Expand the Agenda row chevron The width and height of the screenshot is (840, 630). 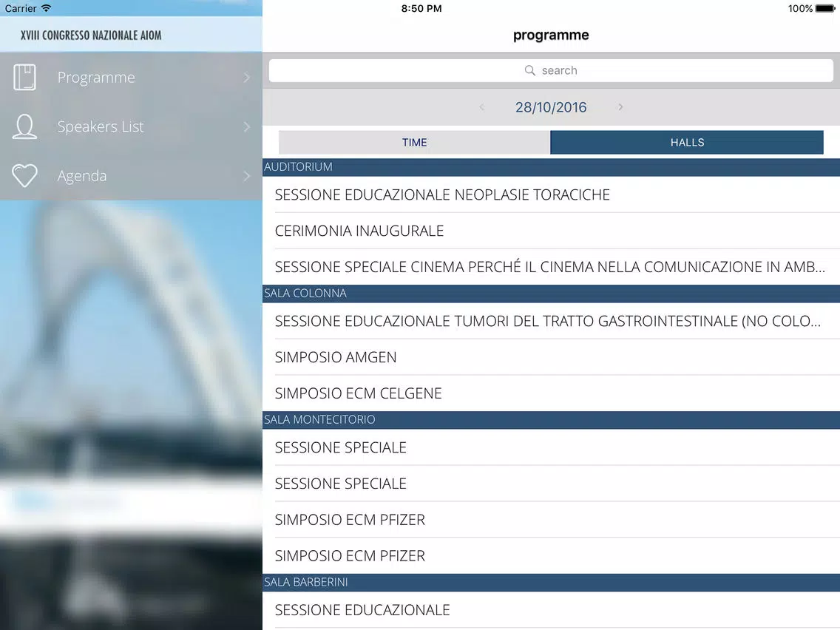(246, 176)
